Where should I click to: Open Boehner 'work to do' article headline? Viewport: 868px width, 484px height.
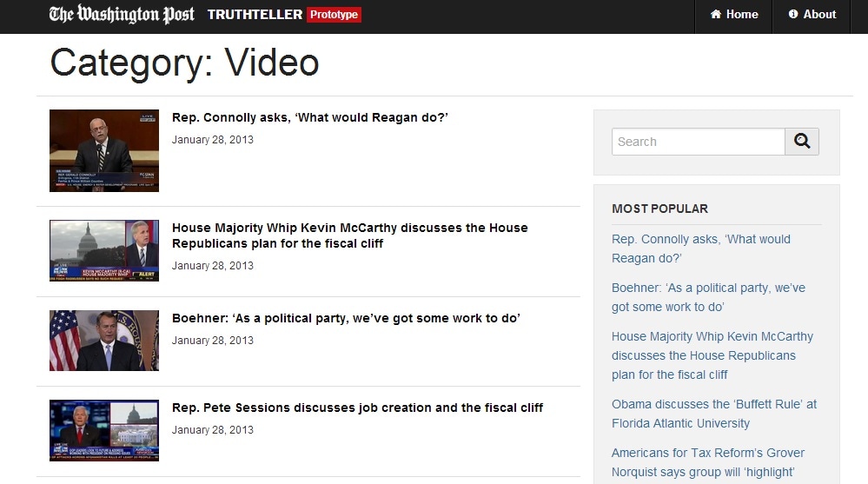346,318
